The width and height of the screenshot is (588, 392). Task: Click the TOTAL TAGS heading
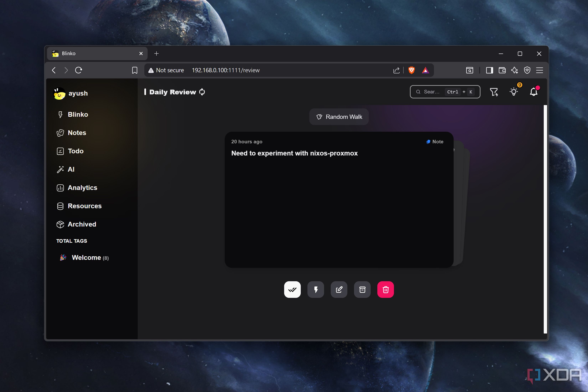point(72,241)
